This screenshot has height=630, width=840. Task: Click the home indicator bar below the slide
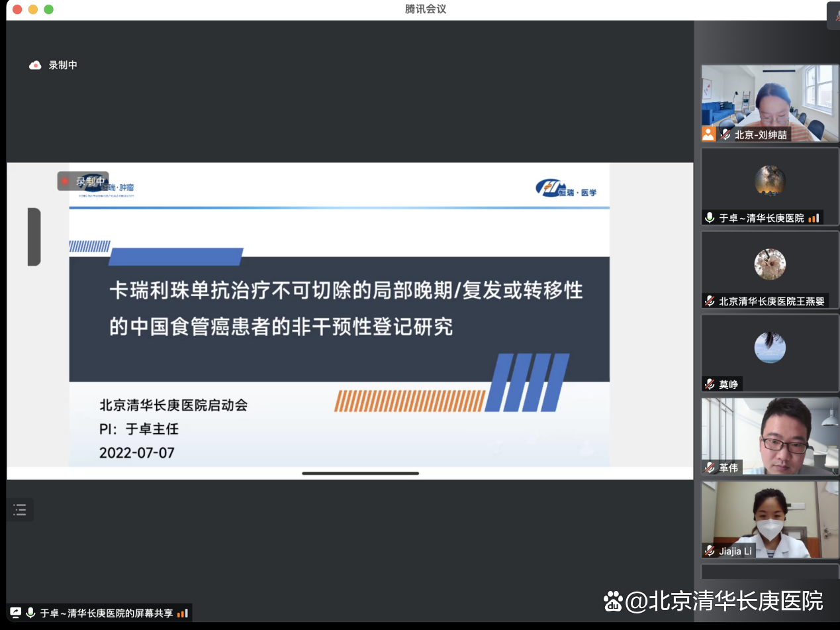[360, 473]
